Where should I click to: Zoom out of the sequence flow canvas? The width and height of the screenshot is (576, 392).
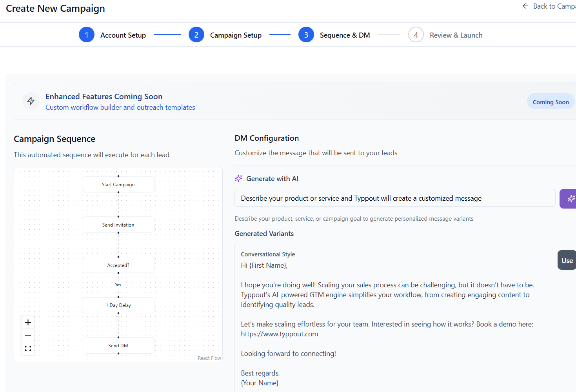(x=28, y=336)
